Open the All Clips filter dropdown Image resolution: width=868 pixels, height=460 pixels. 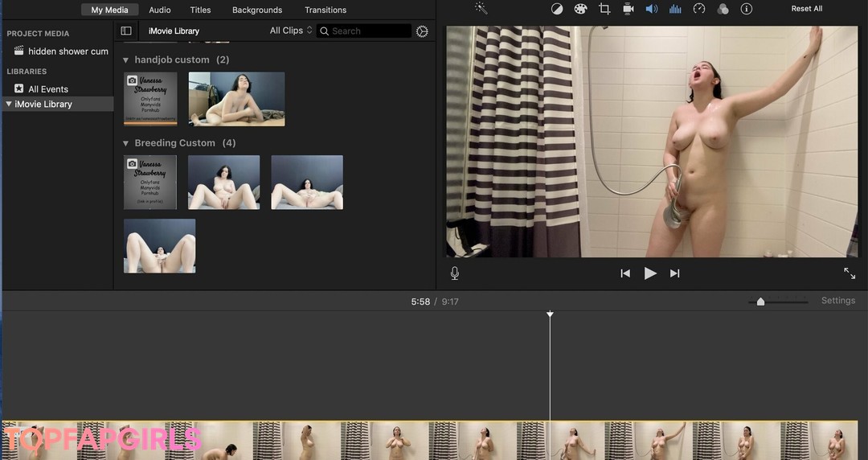[x=291, y=31]
